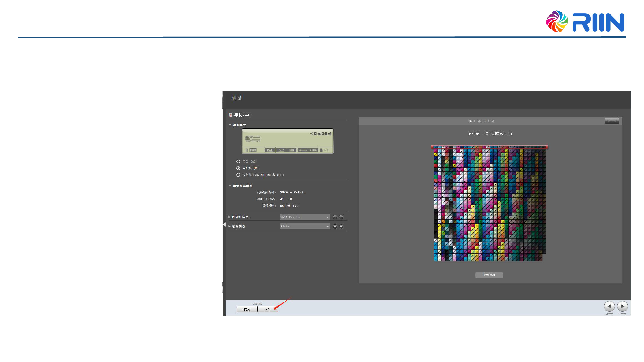Click the 载入 load button
Screen dimensions: 644x362
coord(247,309)
